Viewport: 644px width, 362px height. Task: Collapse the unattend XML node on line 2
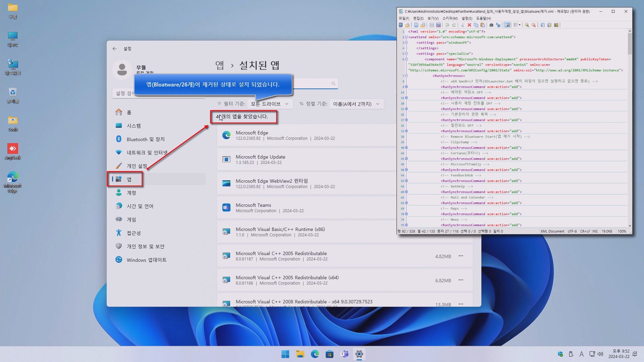point(406,37)
